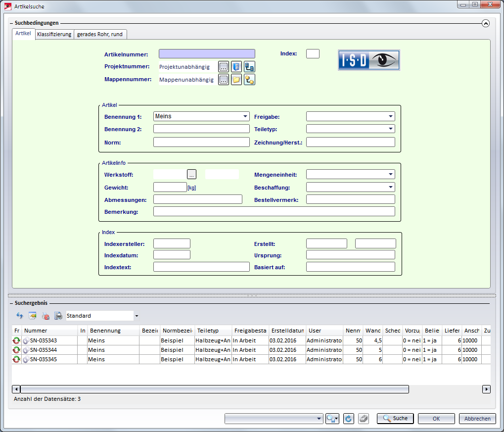Image resolution: width=504 pixels, height=432 pixels.
Task: Switch to the Klassifizierung tab
Action: pos(54,34)
